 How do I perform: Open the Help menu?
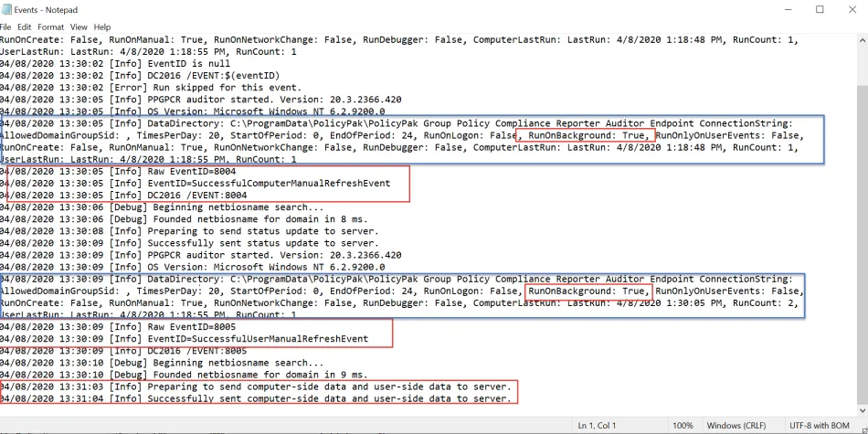click(101, 27)
